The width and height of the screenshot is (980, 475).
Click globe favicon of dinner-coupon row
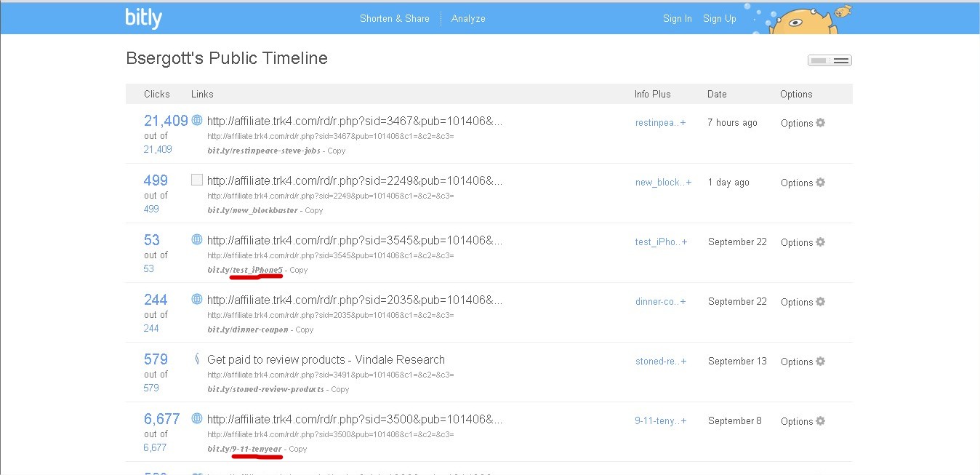[197, 299]
